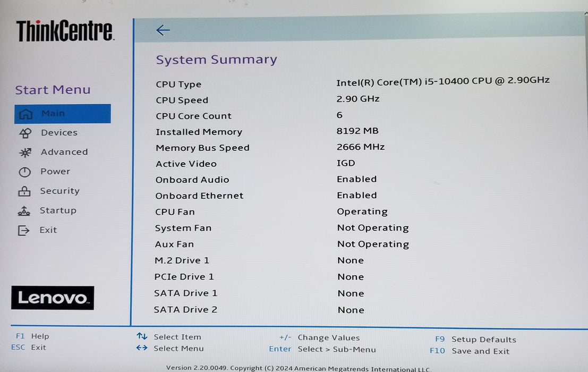Open the Exit menu
This screenshot has width=588, height=372.
tap(48, 230)
